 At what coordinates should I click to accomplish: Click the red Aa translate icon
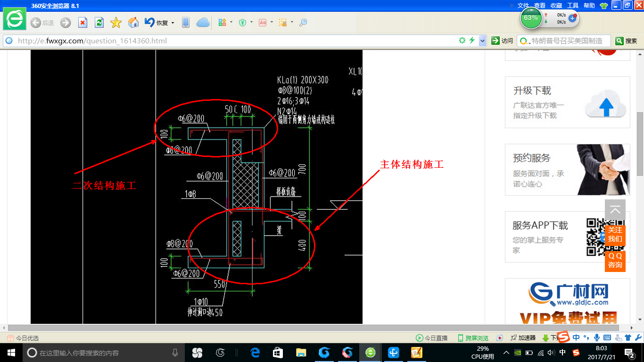click(263, 23)
